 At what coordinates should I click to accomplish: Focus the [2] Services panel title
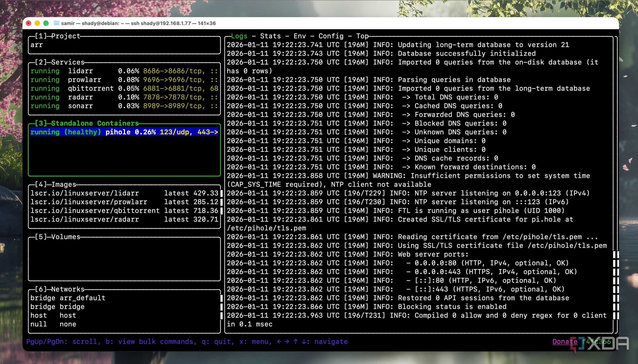60,62
